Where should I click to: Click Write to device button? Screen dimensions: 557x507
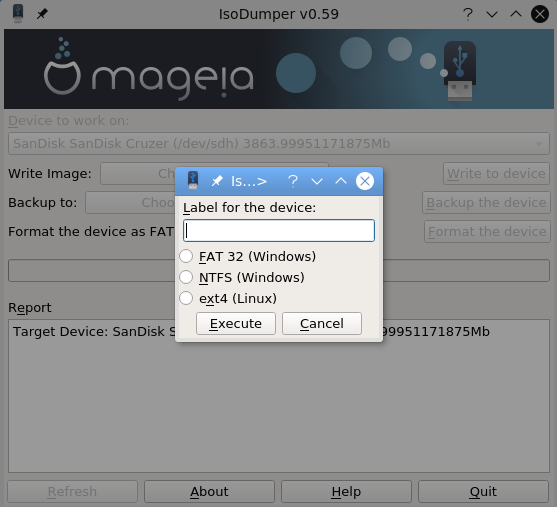tap(496, 173)
